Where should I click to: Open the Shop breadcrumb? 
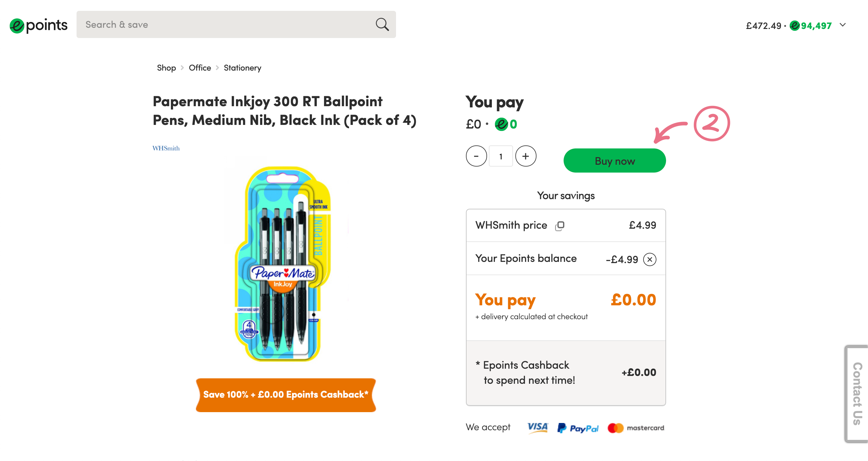pyautogui.click(x=166, y=68)
